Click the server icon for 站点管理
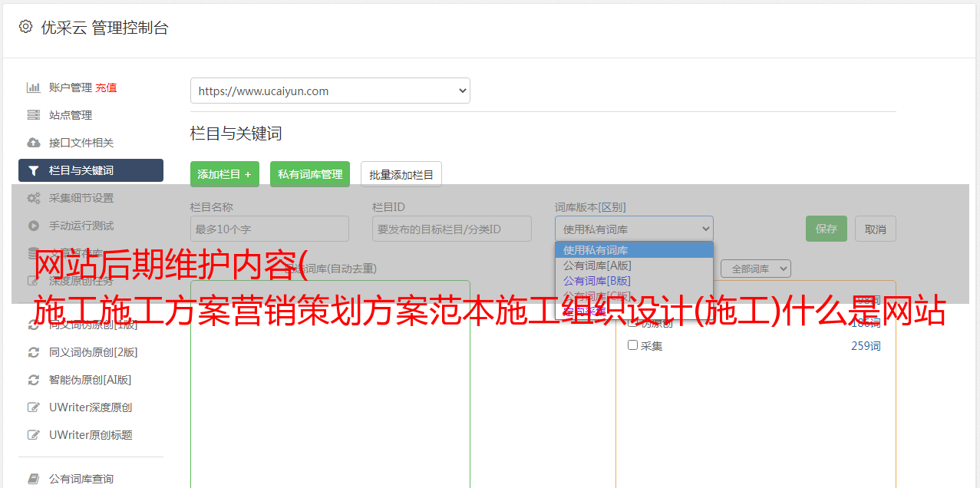980x488 pixels. [34, 115]
